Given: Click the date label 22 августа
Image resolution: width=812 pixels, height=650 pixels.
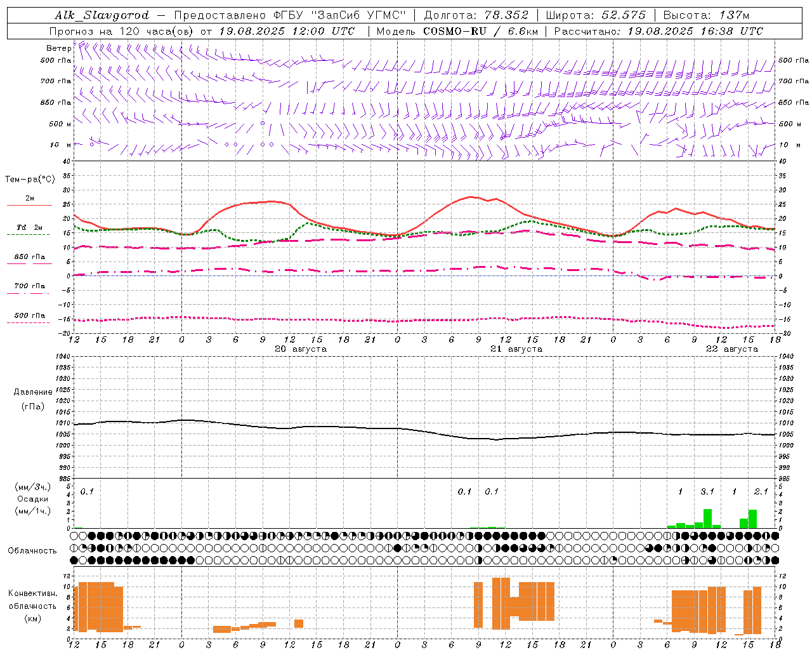Looking at the screenshot, I should pos(732,349).
